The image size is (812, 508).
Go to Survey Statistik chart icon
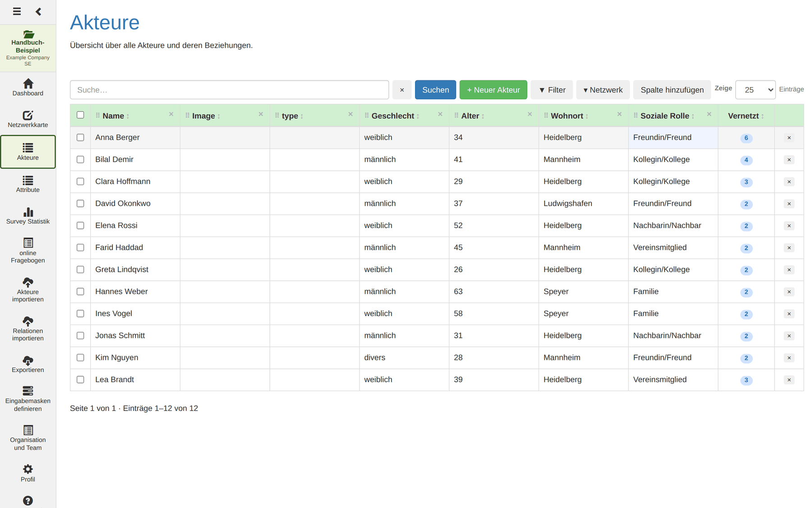[28, 212]
